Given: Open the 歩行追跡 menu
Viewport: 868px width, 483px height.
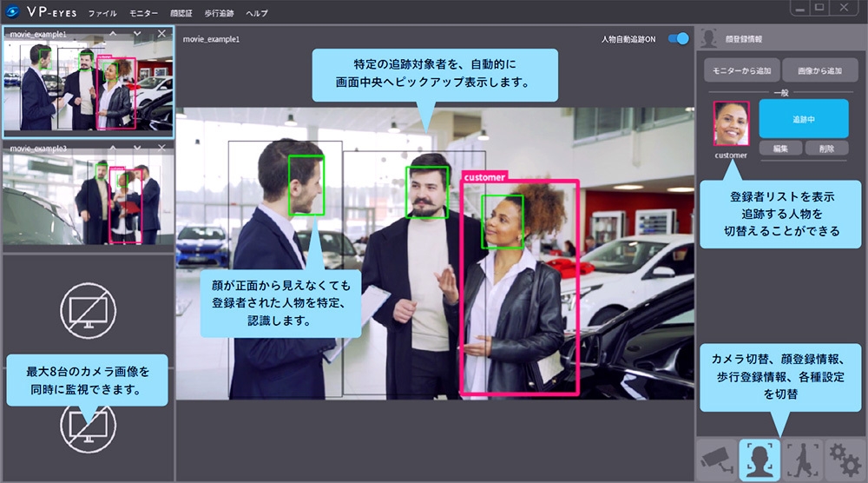Looking at the screenshot, I should coord(219,14).
